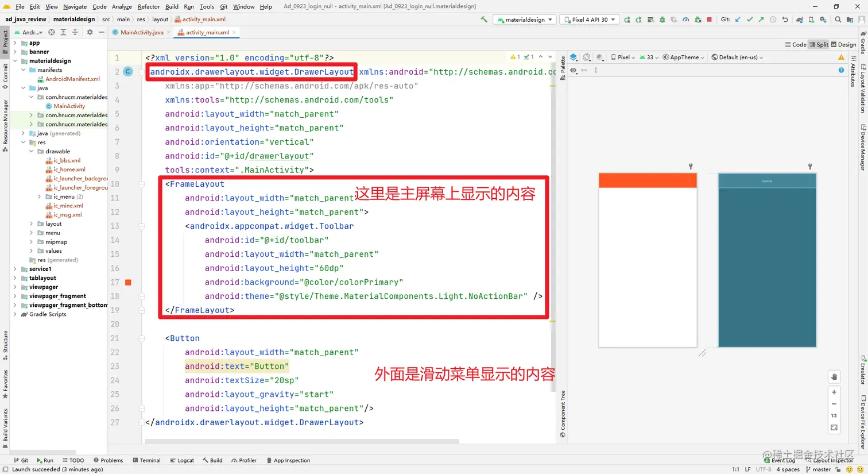Click the Search Everywhere magnifier icon

838,20
